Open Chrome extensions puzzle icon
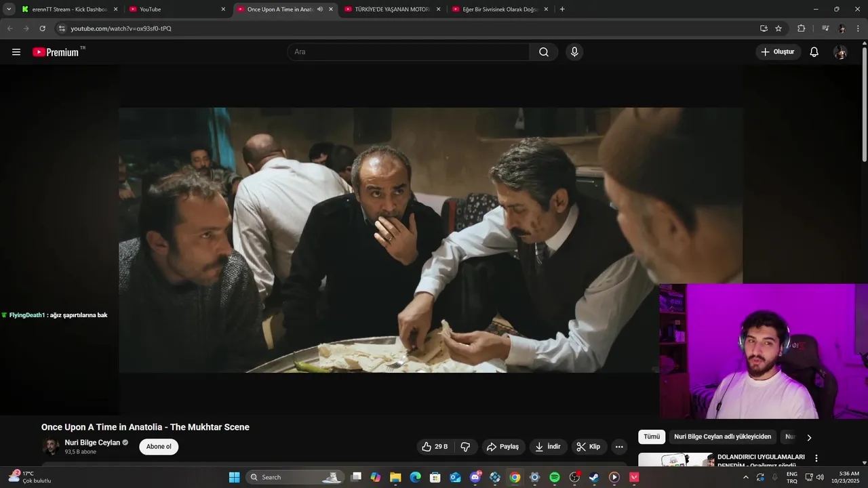This screenshot has width=868, height=488. (x=802, y=28)
